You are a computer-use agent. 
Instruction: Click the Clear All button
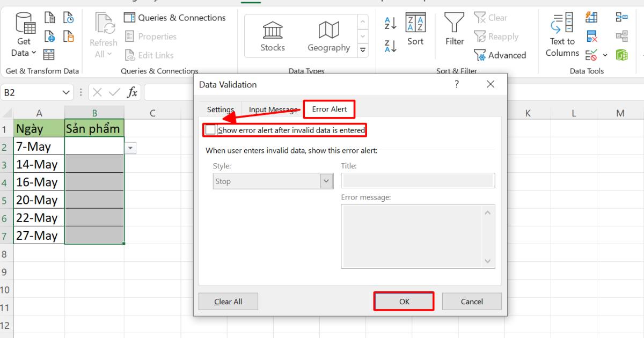click(x=228, y=301)
